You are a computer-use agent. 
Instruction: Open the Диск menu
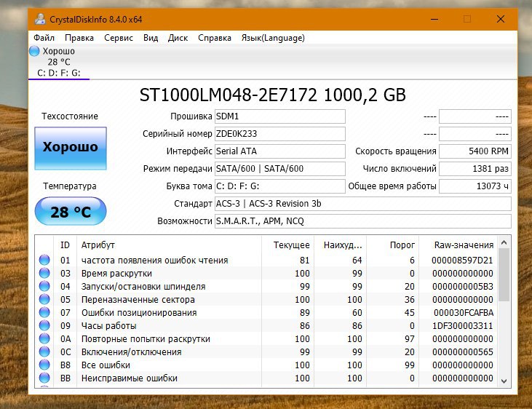pyautogui.click(x=178, y=38)
